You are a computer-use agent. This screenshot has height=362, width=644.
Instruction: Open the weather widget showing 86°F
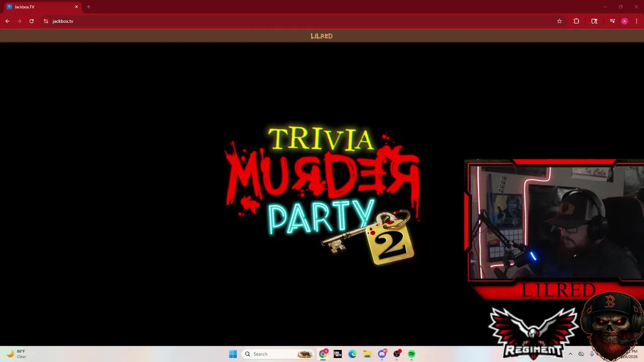[x=16, y=354]
